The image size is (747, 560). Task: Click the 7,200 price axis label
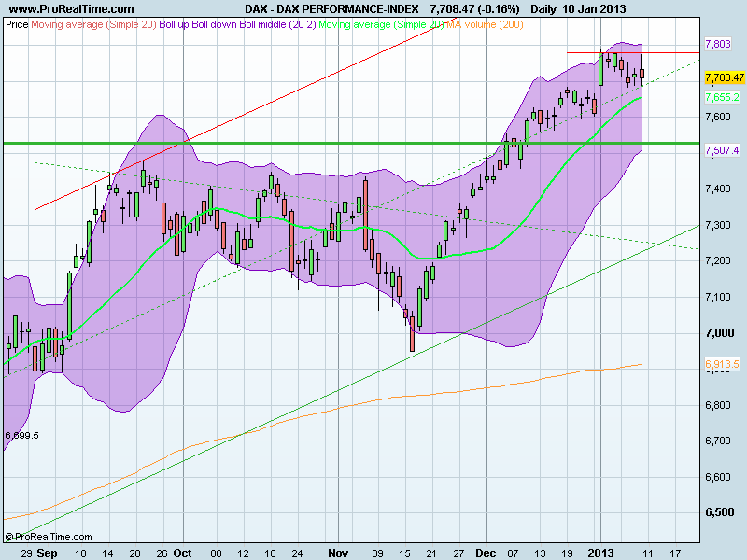718,261
